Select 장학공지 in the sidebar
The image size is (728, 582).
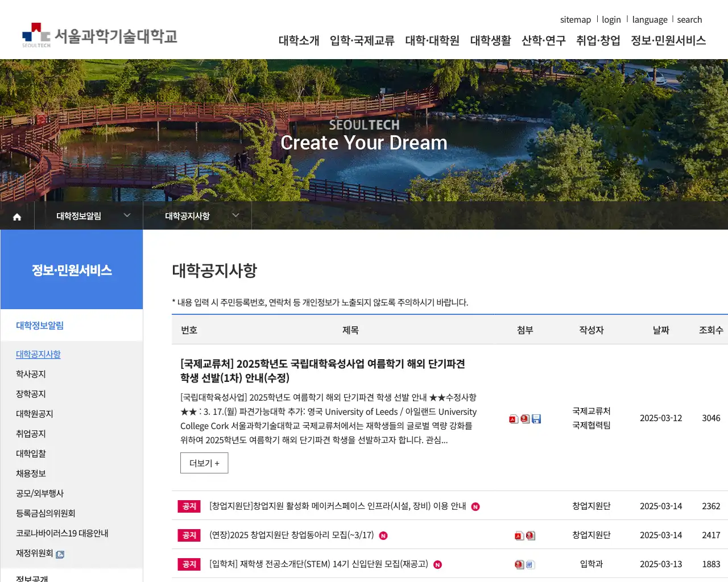pyautogui.click(x=31, y=394)
